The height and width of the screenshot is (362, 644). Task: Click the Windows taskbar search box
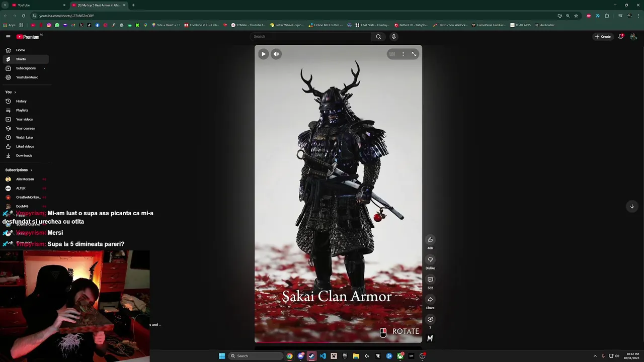tap(256, 356)
